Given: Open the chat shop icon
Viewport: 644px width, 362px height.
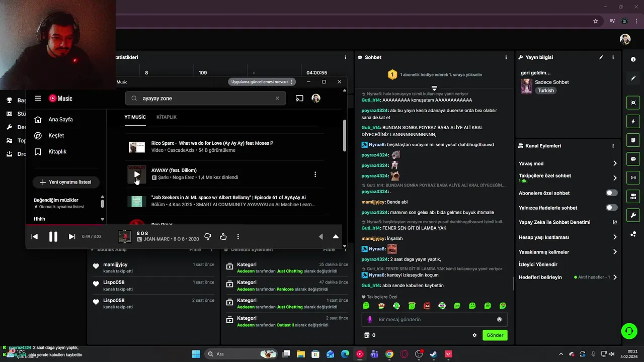Looking at the screenshot, I should tap(367, 335).
